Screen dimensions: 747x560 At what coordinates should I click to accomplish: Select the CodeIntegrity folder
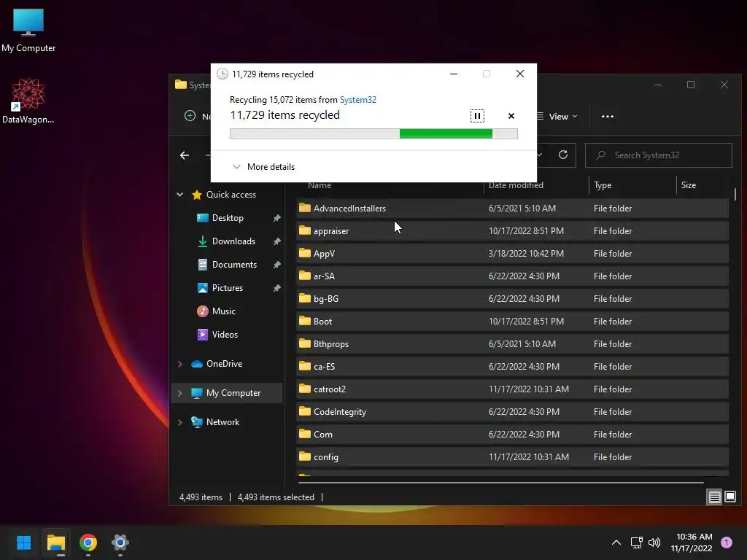tap(512, 412)
